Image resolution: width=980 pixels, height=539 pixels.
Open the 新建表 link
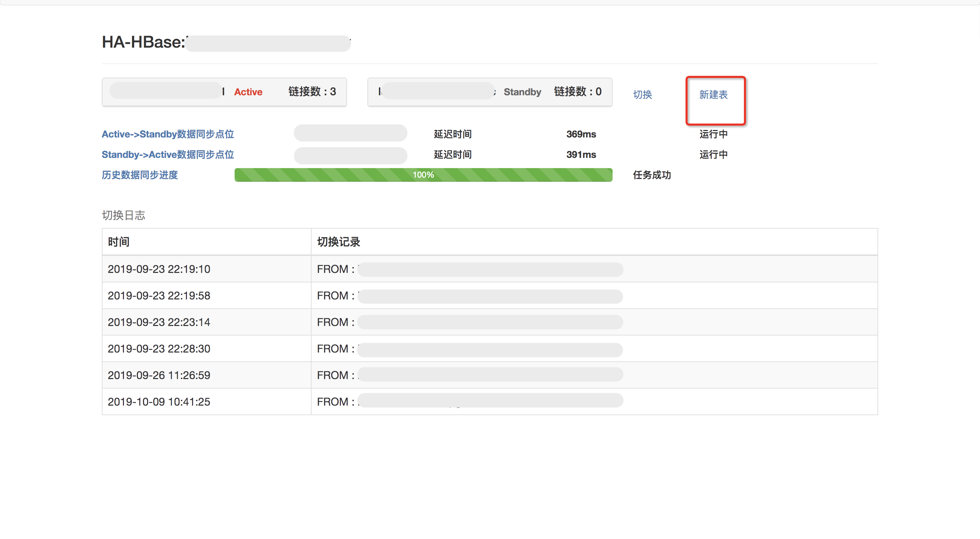pyautogui.click(x=713, y=94)
